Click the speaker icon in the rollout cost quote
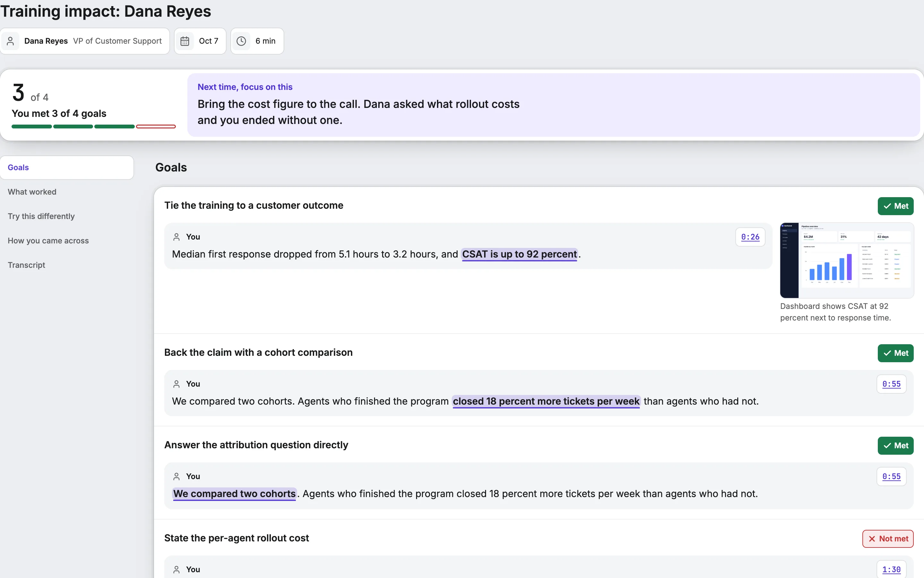Image resolution: width=924 pixels, height=578 pixels. pos(176,570)
